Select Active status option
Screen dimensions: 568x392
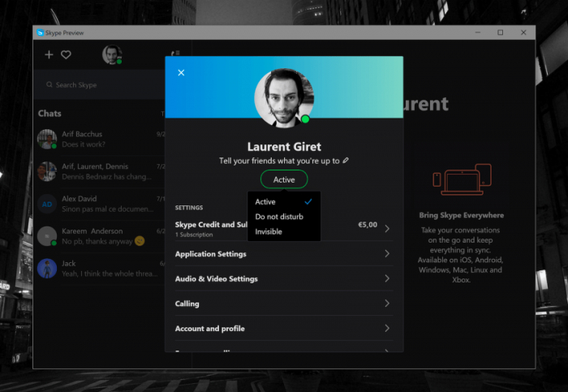pos(284,202)
